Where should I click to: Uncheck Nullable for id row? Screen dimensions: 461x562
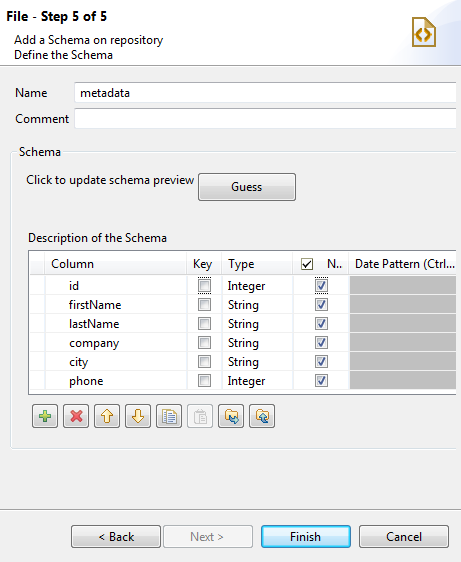321,286
